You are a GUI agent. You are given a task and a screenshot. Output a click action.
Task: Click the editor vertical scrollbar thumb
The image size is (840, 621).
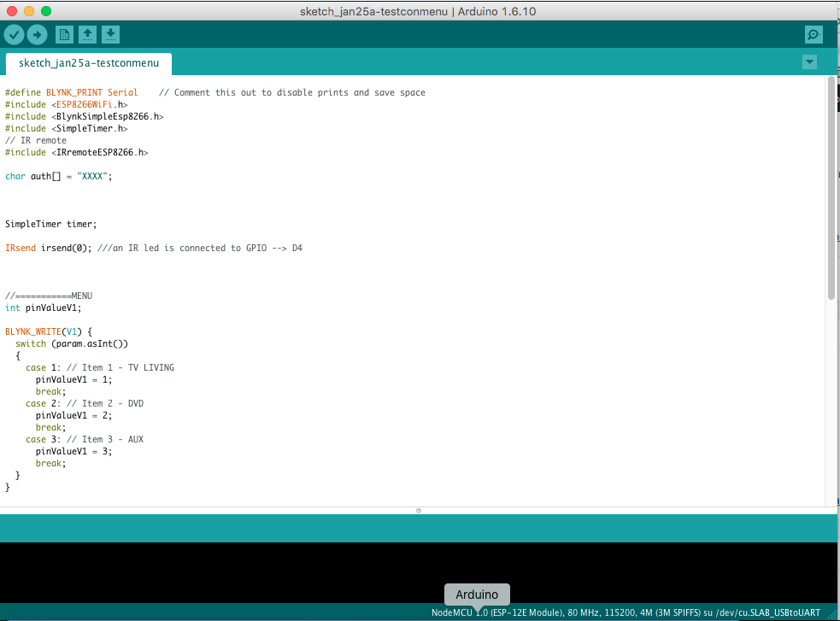[x=831, y=187]
